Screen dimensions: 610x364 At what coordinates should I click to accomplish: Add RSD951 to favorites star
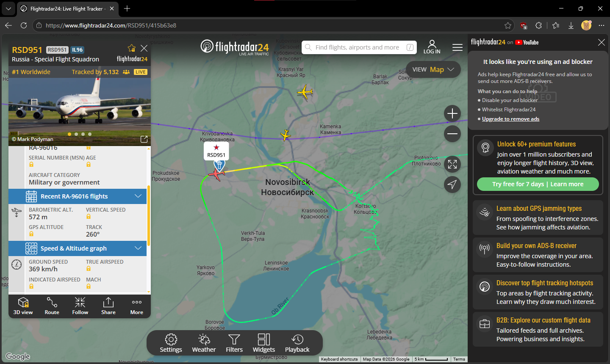[132, 48]
